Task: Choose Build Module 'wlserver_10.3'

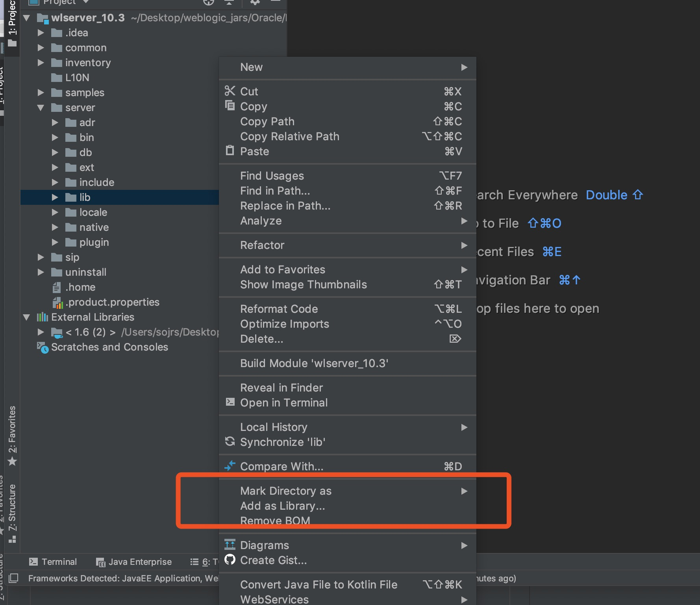Action: click(348, 363)
